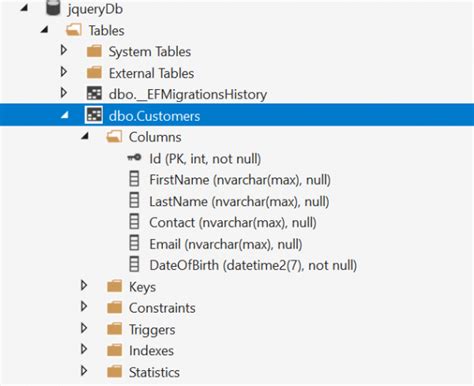Select DateOfBirth (datetime2(7), not null) column
Screen dimensions: 474x386
(x=253, y=266)
